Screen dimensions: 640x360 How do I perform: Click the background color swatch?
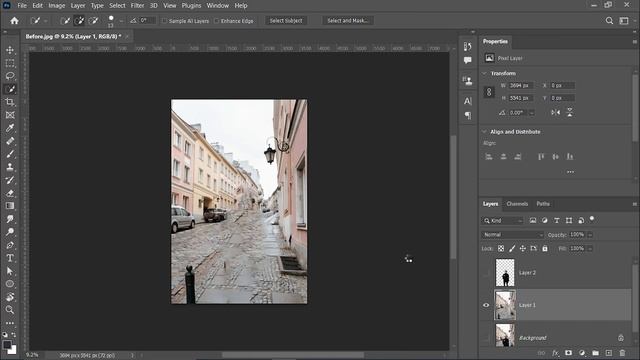[13, 350]
